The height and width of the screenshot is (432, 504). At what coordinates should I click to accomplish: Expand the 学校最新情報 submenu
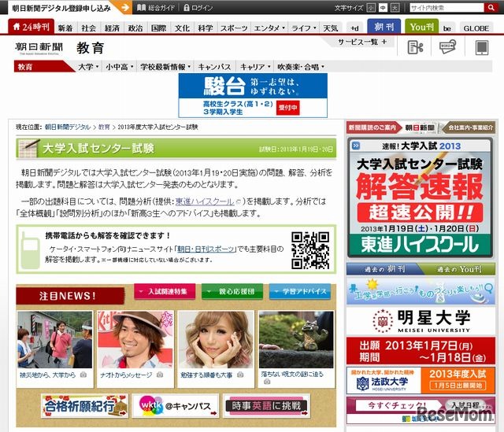(165, 67)
